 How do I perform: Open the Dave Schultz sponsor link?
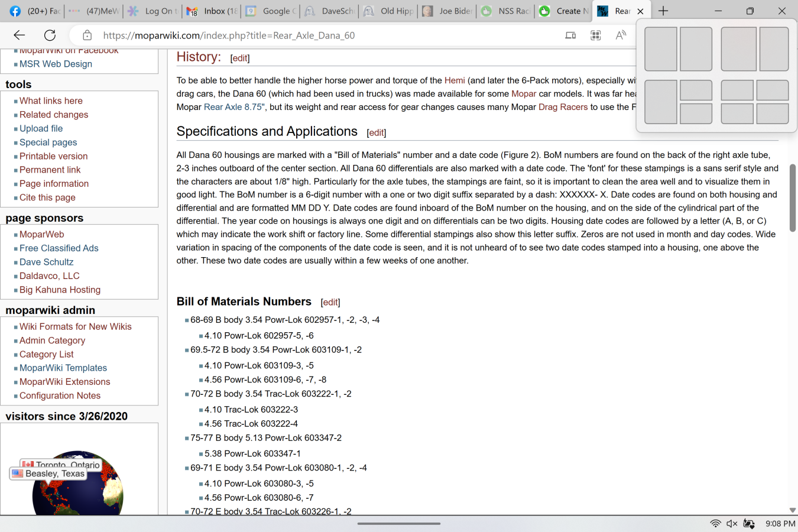click(x=46, y=262)
